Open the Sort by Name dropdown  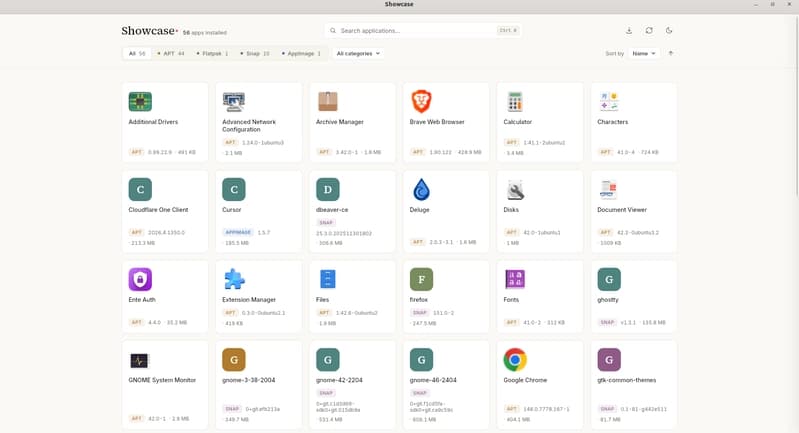pyautogui.click(x=644, y=53)
